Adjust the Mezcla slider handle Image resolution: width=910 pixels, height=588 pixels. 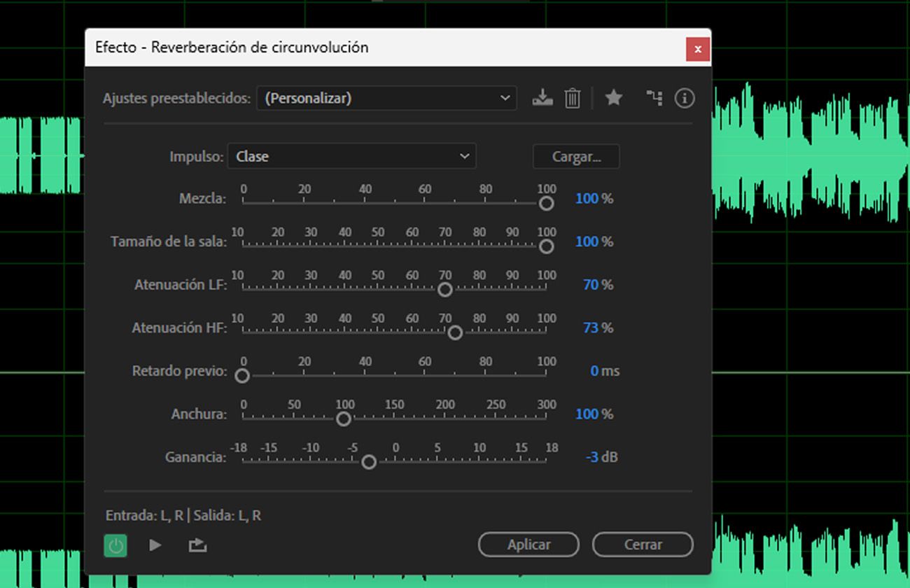click(x=546, y=203)
